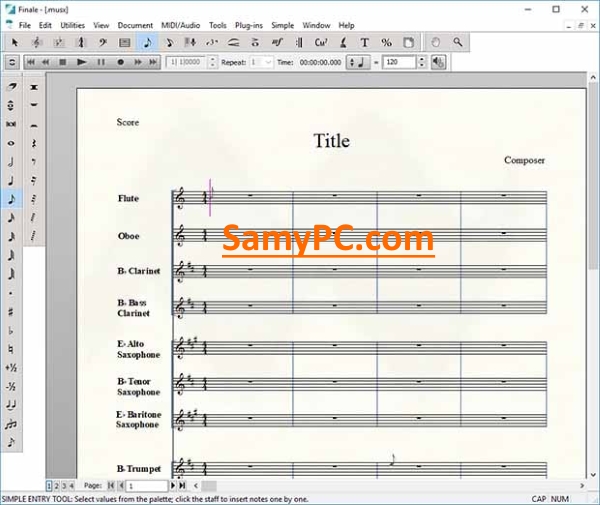Screen dimensions: 600x505
Task: Select the Hand Grabber tool
Action: (x=435, y=42)
